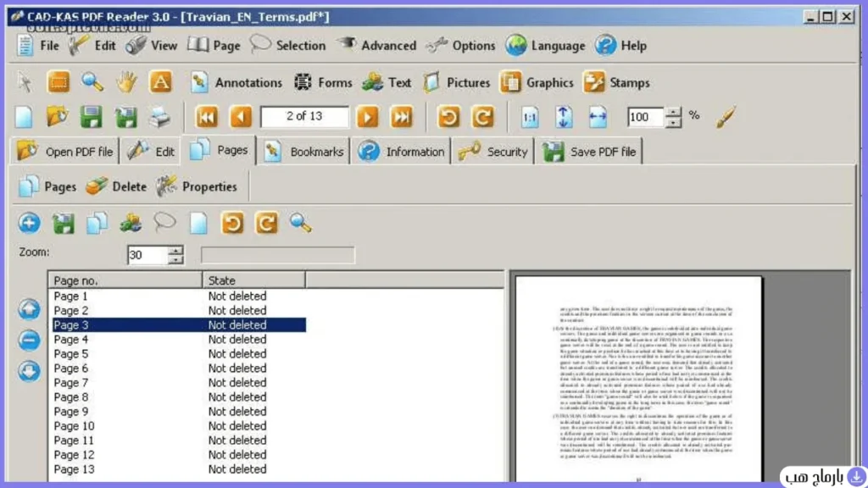Rotate selected page counterclockwise in pages toolbar
The height and width of the screenshot is (488, 868).
coord(232,223)
